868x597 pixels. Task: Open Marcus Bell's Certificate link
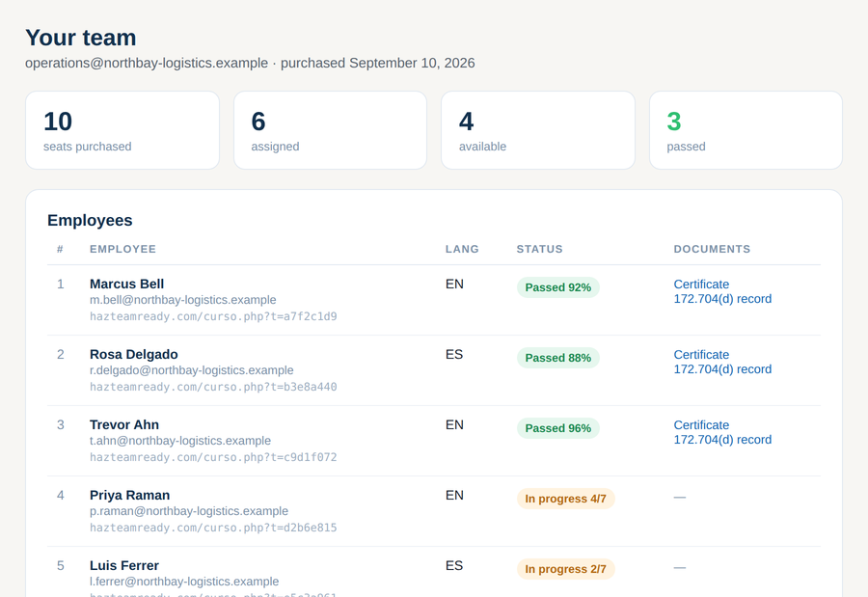(701, 285)
